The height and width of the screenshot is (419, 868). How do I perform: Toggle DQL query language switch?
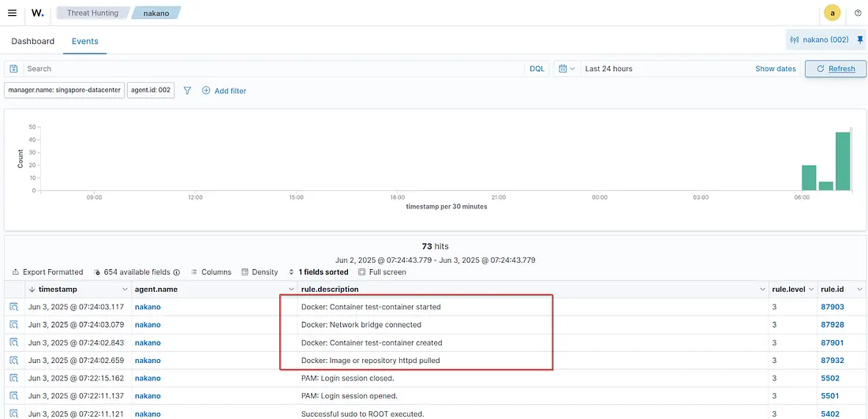(537, 69)
